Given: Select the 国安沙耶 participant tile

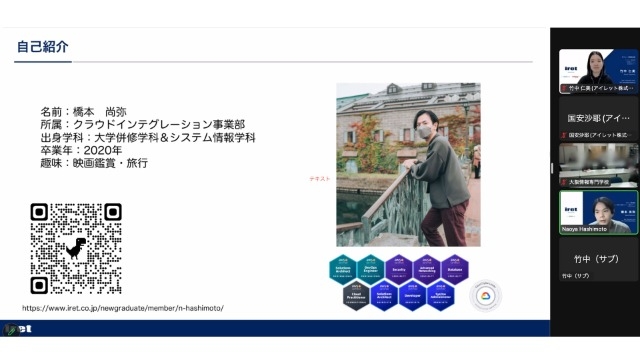Looking at the screenshot, I should tap(598, 118).
